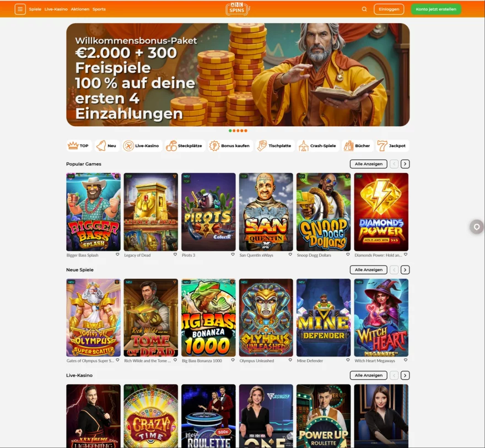Select the Jackpot seven category

pyautogui.click(x=392, y=145)
